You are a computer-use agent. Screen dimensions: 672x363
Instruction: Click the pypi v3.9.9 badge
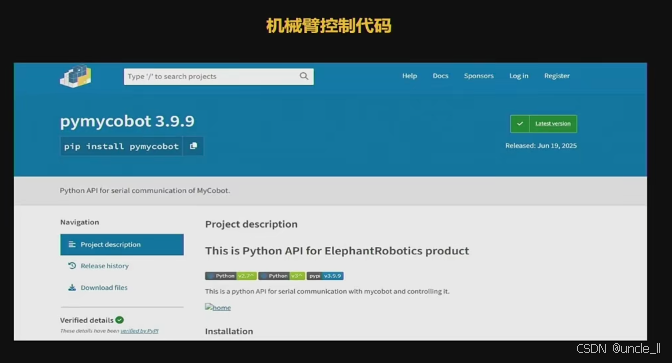coord(325,276)
